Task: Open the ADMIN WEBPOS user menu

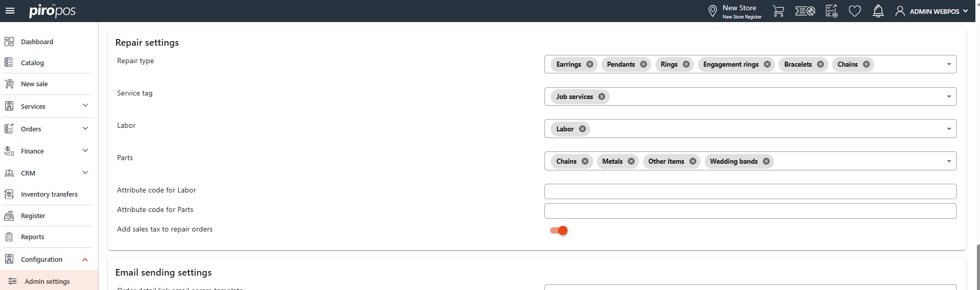Action: click(932, 11)
